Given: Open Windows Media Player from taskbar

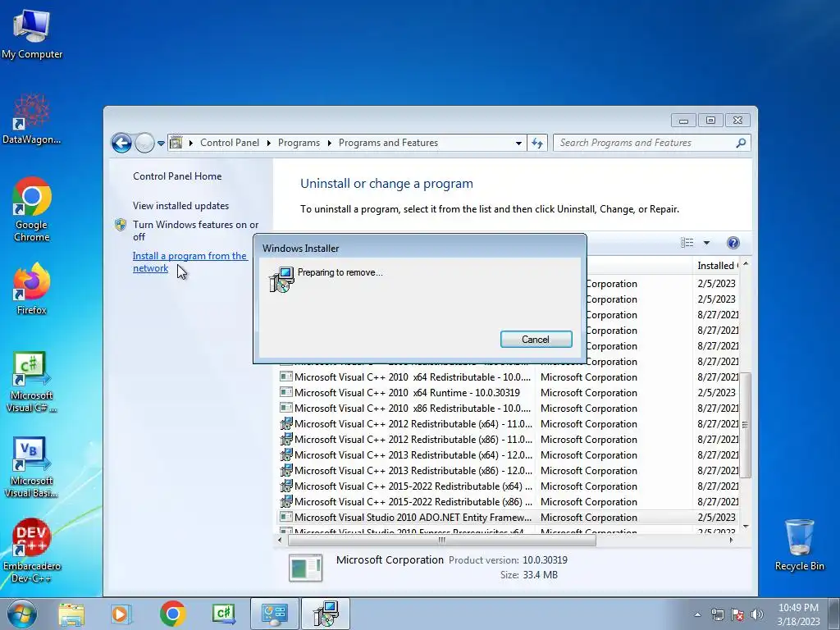Looking at the screenshot, I should point(121,614).
